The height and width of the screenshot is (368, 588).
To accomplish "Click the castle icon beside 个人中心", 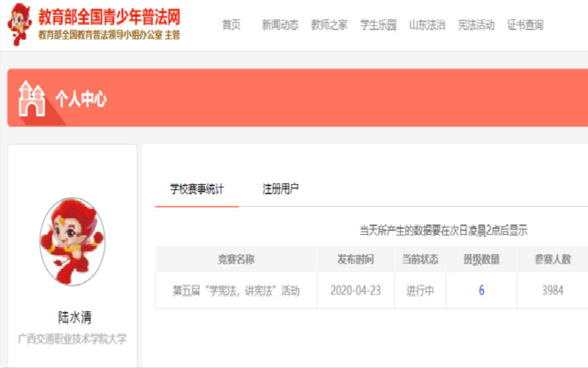I will click(32, 99).
